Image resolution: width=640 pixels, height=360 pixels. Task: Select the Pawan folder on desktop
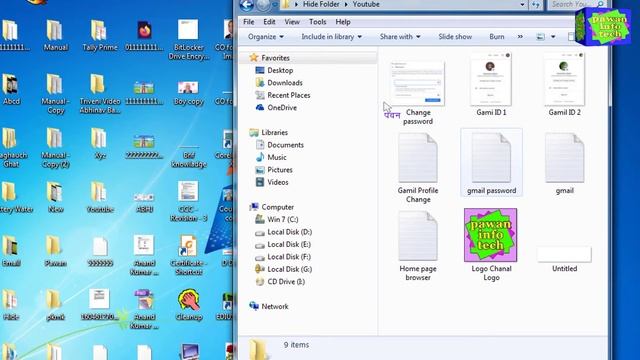click(55, 251)
